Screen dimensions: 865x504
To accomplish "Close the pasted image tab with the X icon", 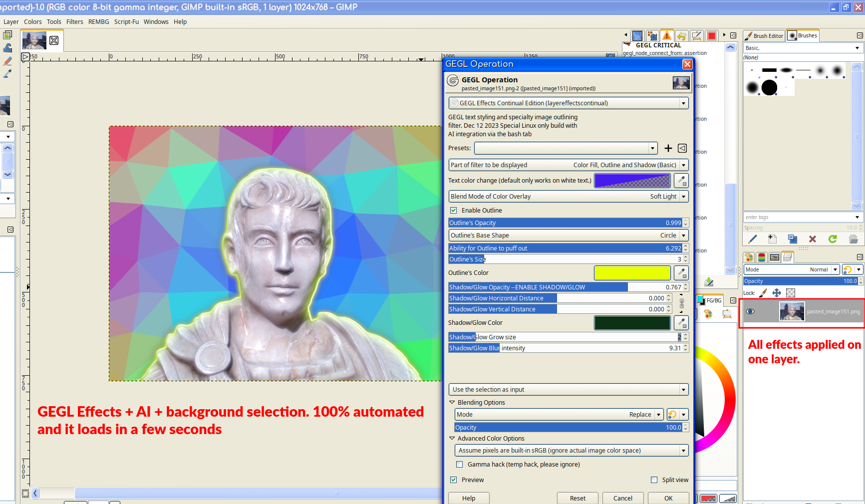I will 54,40.
